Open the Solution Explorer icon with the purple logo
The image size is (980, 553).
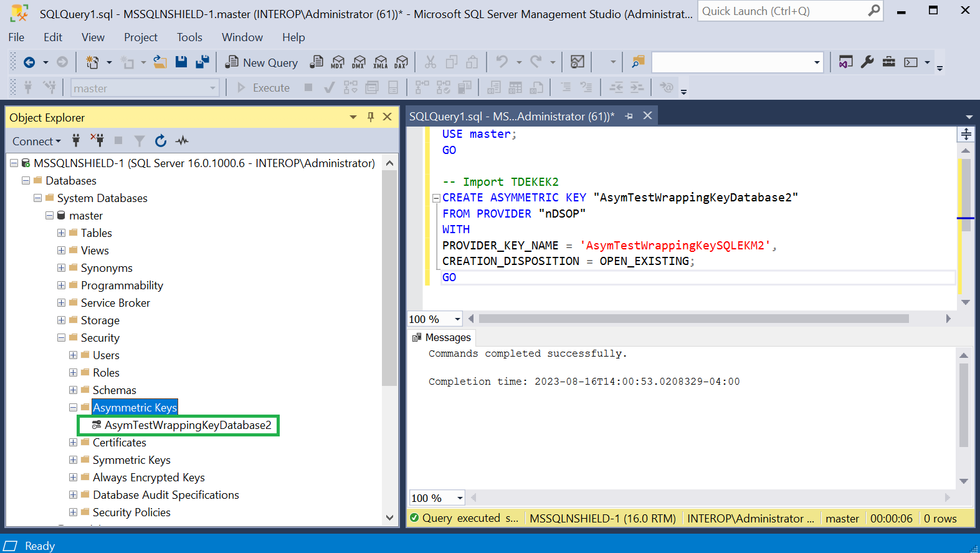click(845, 62)
